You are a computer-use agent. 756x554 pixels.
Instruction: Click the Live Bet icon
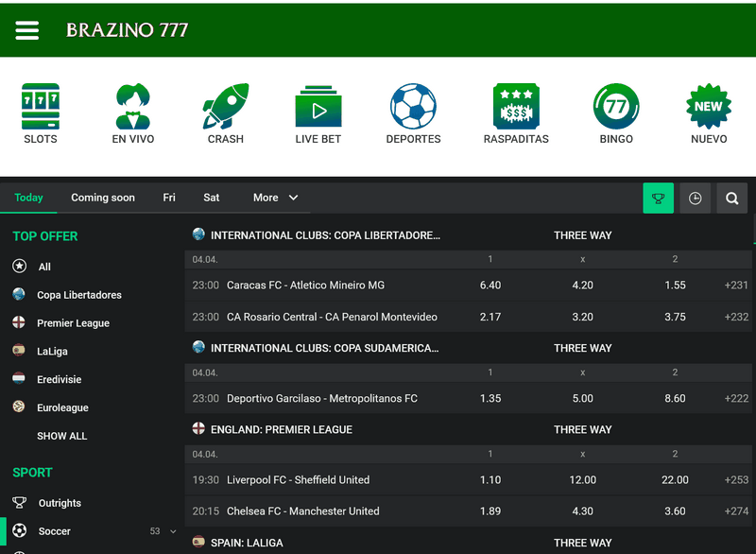coord(318,107)
